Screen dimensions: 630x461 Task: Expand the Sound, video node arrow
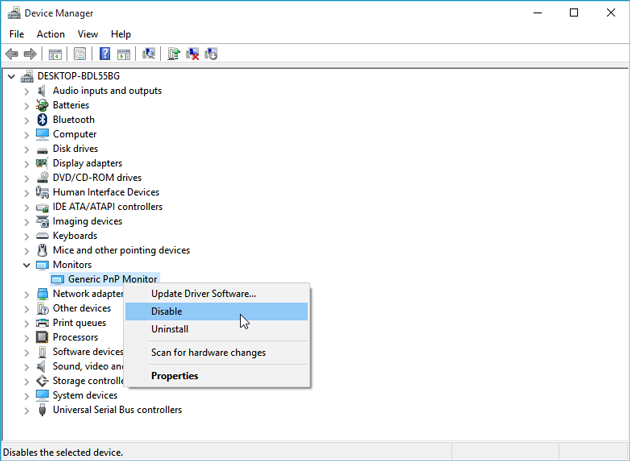[27, 367]
